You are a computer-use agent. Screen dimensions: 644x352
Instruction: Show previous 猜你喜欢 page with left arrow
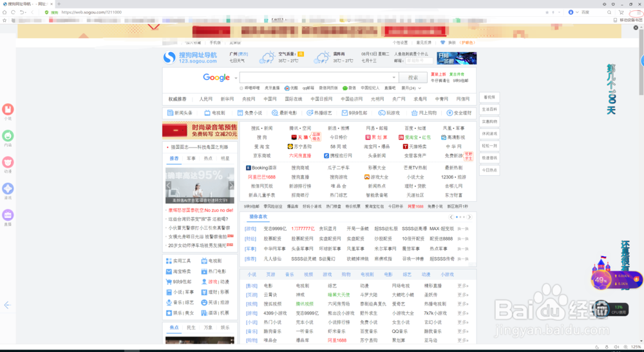coord(451,217)
